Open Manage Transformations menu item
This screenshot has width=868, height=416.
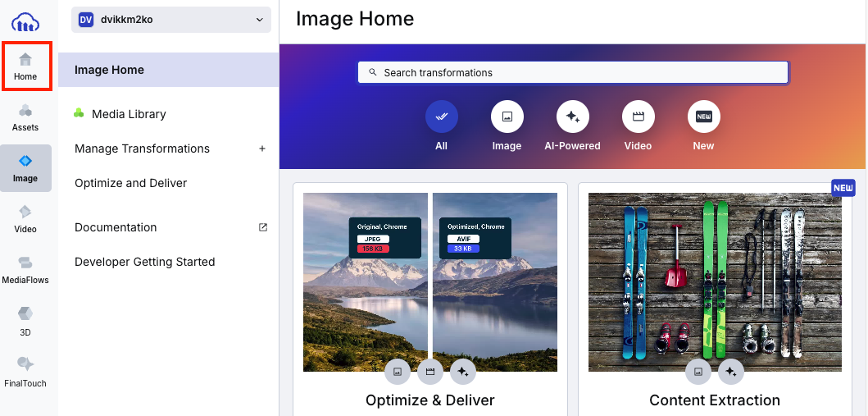click(x=143, y=149)
